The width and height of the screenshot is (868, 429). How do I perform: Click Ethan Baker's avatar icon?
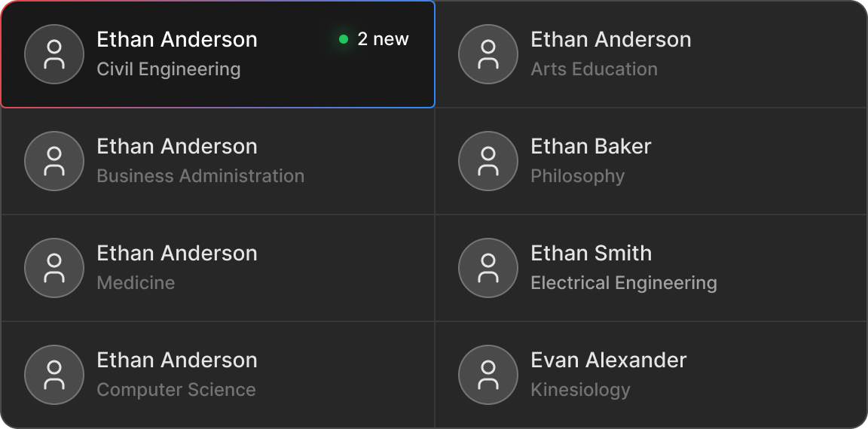(488, 161)
